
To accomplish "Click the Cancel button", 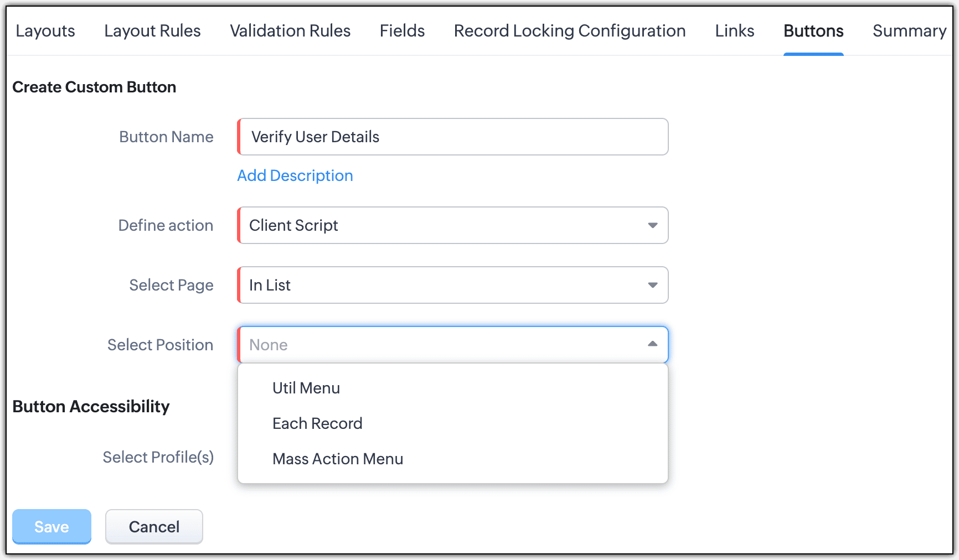I will pos(154,526).
